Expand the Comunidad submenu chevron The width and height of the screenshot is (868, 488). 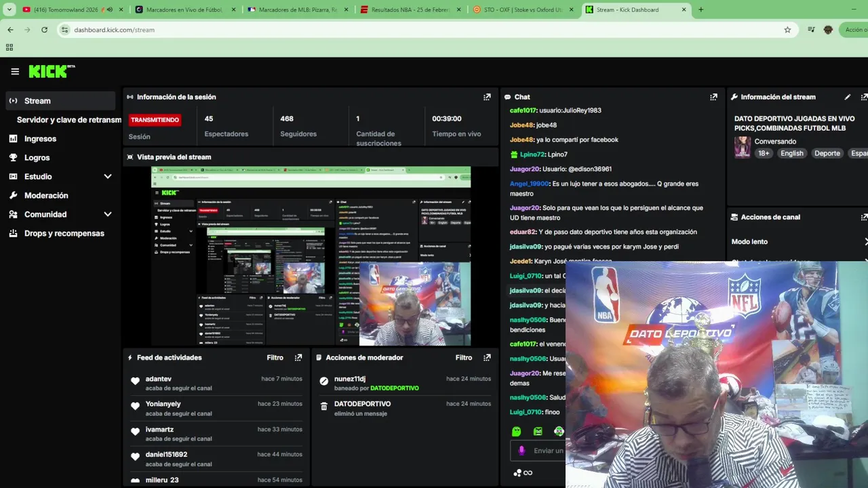[107, 215]
